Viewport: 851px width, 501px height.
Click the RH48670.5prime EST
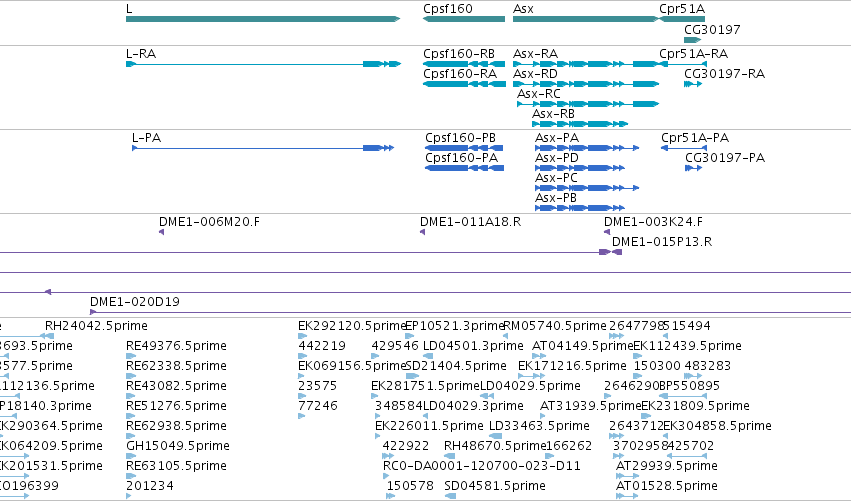point(495,447)
